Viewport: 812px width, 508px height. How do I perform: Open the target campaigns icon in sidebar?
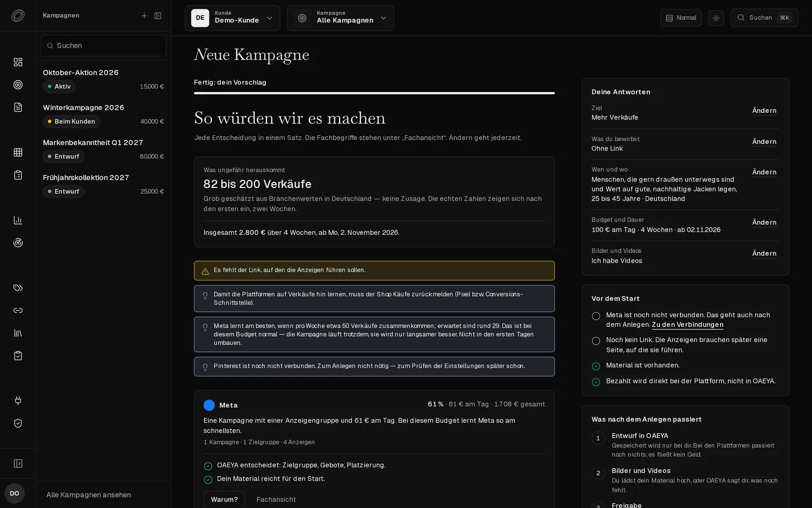(18, 85)
